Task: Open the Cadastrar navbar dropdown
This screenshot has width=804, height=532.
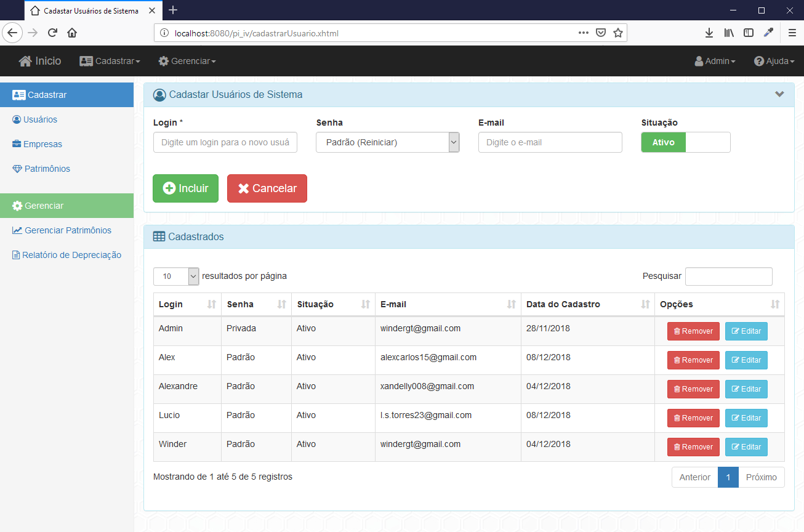Action: (110, 61)
